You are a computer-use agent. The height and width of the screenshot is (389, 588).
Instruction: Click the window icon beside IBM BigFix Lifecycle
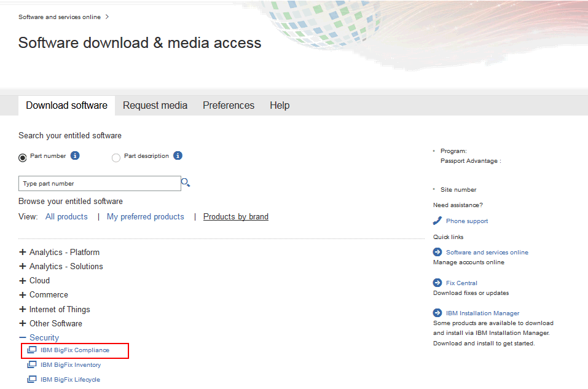(x=32, y=379)
